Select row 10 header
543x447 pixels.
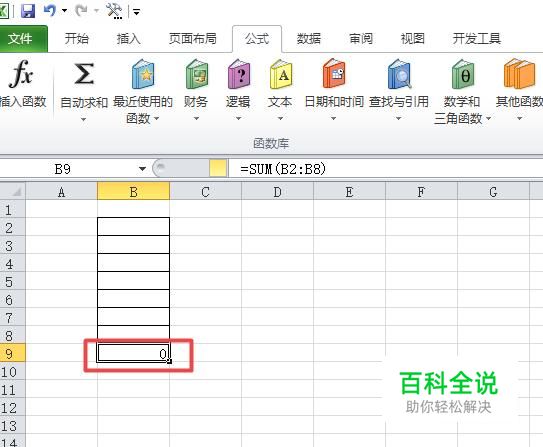coord(12,371)
